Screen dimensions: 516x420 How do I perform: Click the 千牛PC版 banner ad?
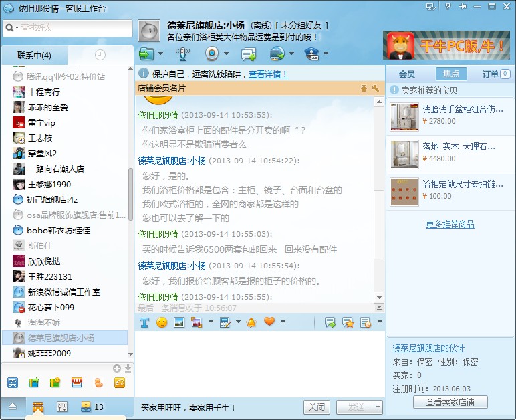[x=446, y=45]
